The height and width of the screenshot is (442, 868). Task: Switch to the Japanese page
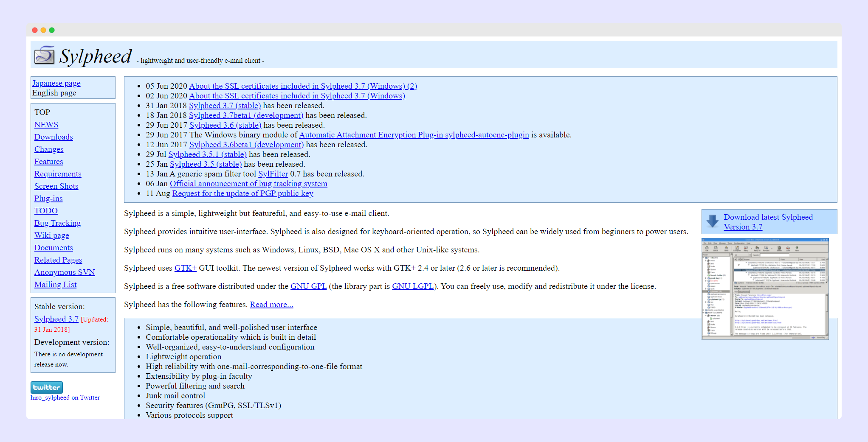click(56, 83)
